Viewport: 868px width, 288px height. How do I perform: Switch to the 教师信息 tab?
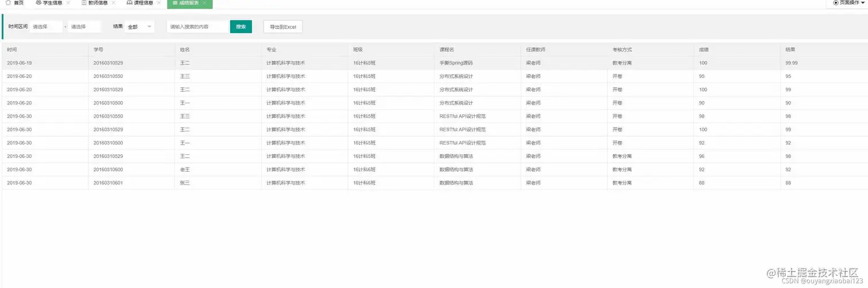98,3
